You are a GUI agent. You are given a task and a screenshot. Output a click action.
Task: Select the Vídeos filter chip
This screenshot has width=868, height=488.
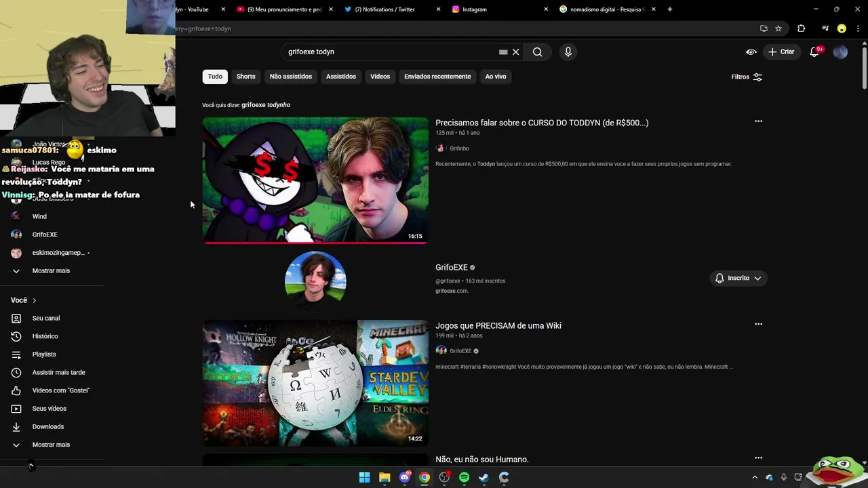[380, 77]
